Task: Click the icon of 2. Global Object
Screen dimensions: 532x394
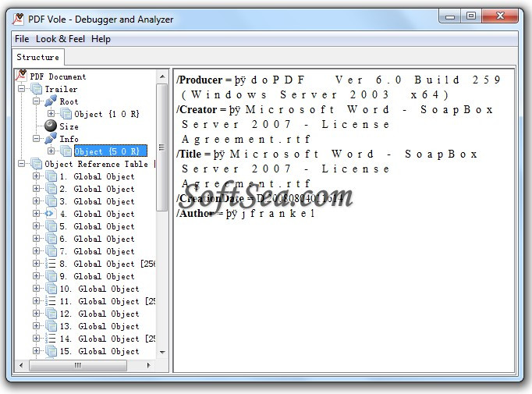Action: (x=51, y=188)
